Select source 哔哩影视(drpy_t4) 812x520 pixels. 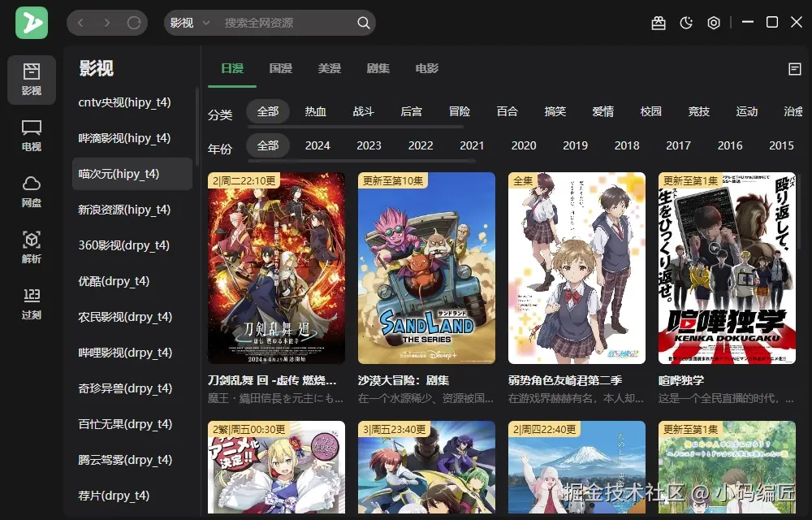(x=132, y=353)
